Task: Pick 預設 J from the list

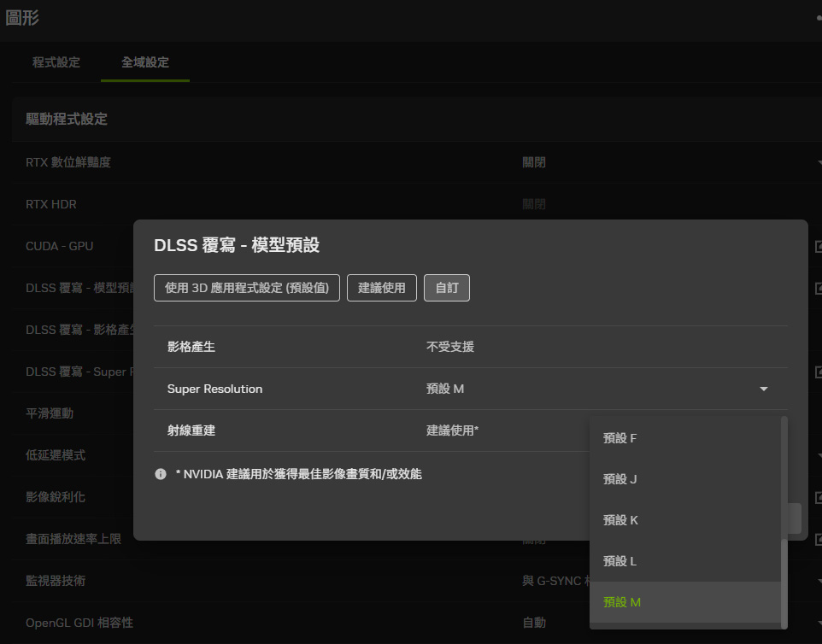Action: click(x=620, y=479)
